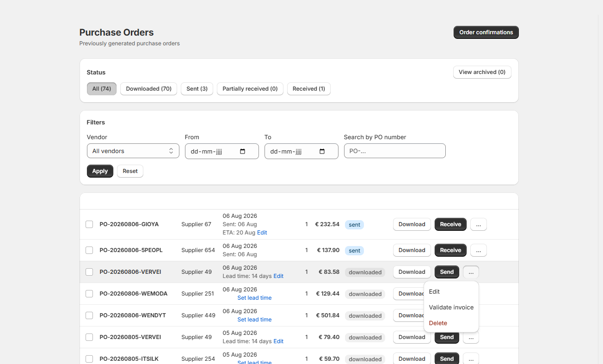The height and width of the screenshot is (364, 603).
Task: Focus the To date field
Action: pos(301,151)
